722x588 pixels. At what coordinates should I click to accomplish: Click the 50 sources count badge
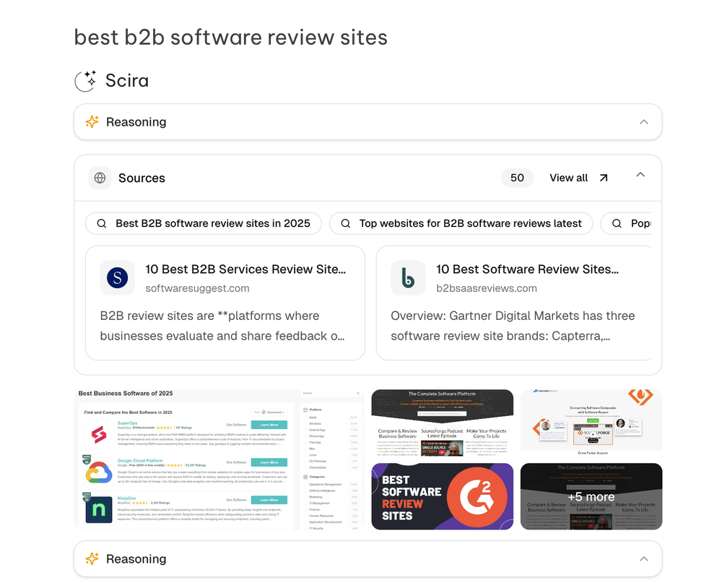[x=517, y=178]
